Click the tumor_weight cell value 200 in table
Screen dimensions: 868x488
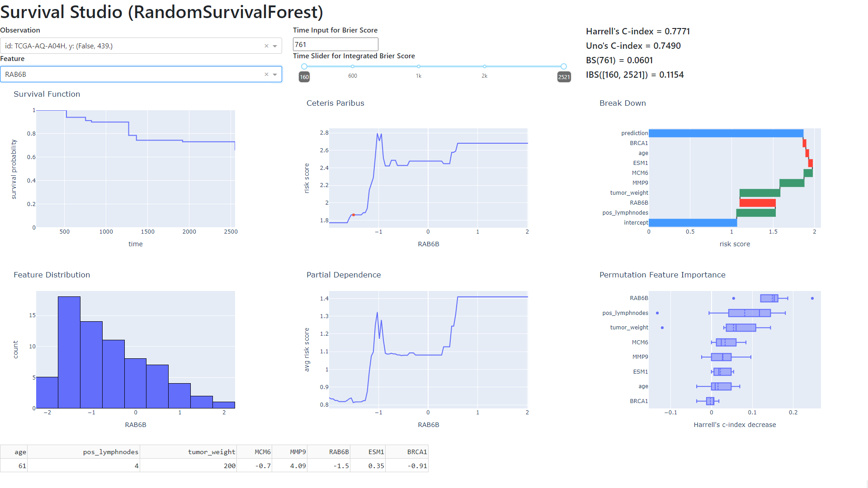click(x=229, y=466)
